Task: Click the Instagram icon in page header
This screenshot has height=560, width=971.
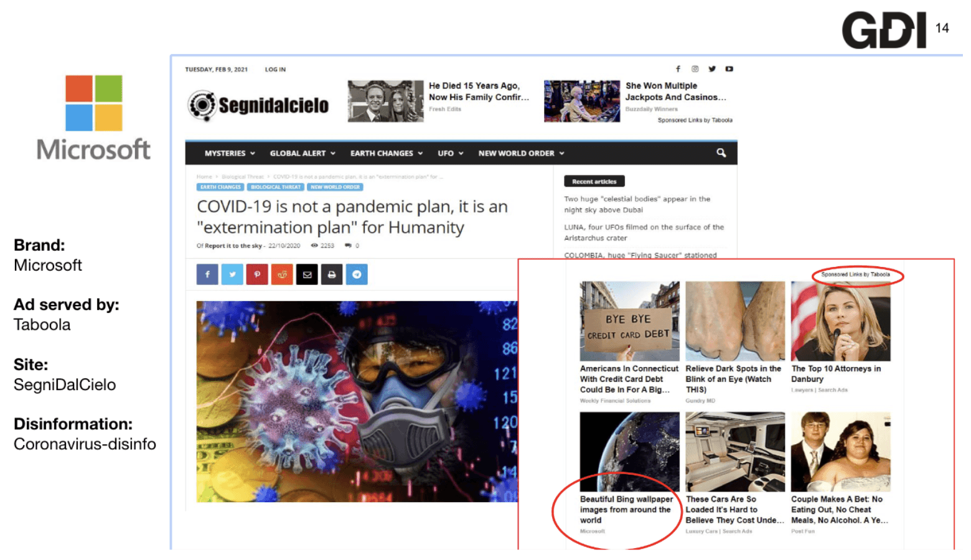Action: [x=695, y=69]
